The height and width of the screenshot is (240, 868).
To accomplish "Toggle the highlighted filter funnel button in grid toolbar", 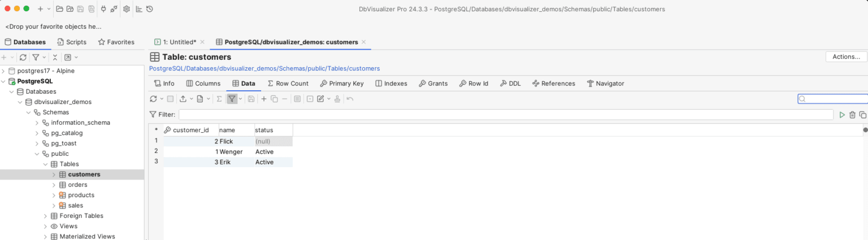I will [232, 99].
